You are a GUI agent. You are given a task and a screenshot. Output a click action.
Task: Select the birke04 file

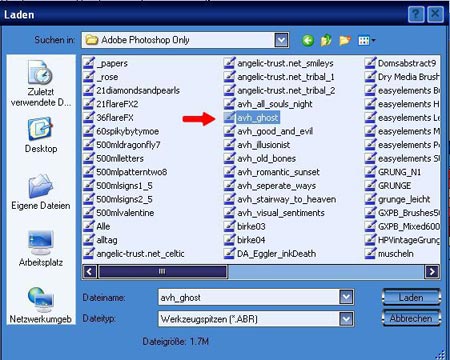[245, 240]
